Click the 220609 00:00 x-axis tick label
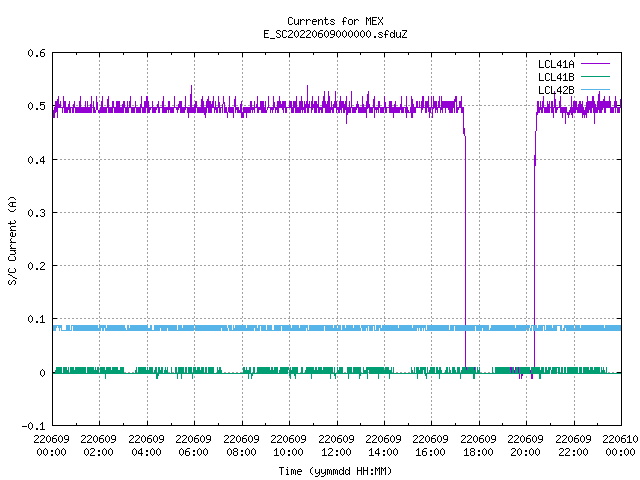Screen dimensions: 640x480 51,445
